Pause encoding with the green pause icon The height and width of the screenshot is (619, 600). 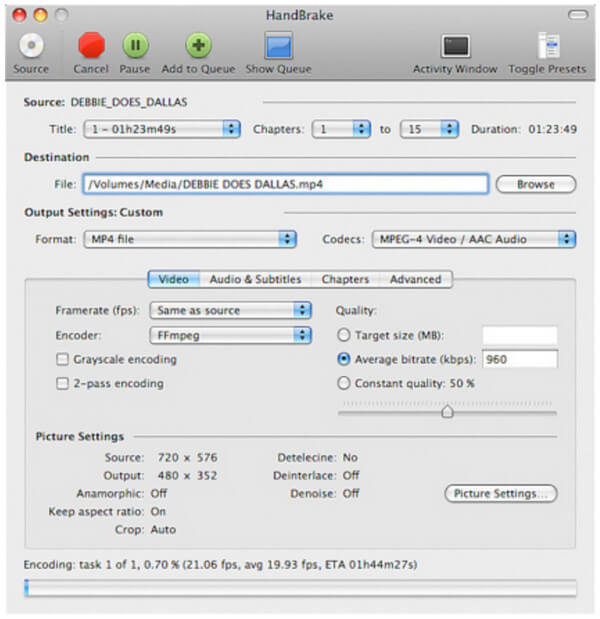point(135,45)
